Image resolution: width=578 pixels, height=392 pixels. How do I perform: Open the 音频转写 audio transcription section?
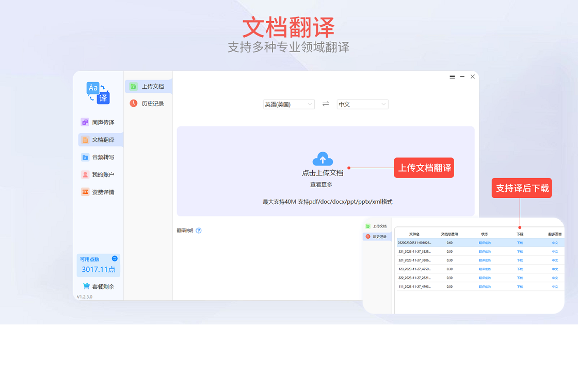[x=98, y=157]
